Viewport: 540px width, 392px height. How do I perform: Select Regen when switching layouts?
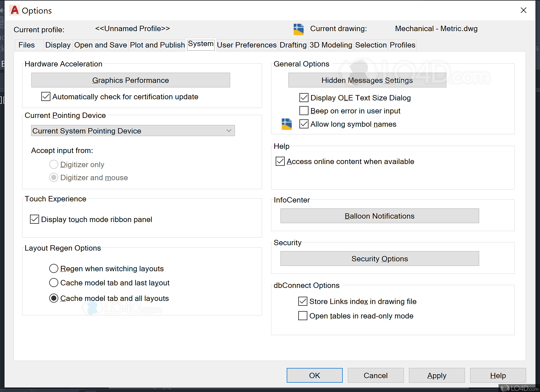click(54, 269)
